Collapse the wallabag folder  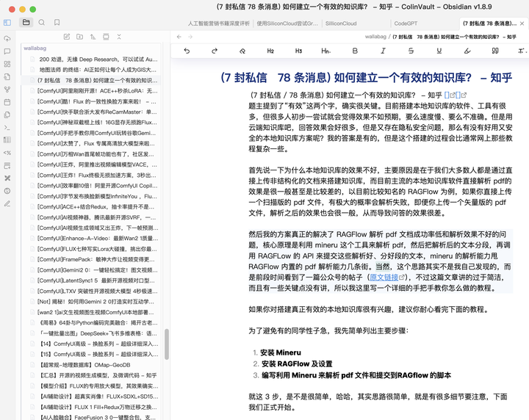tap(35, 48)
